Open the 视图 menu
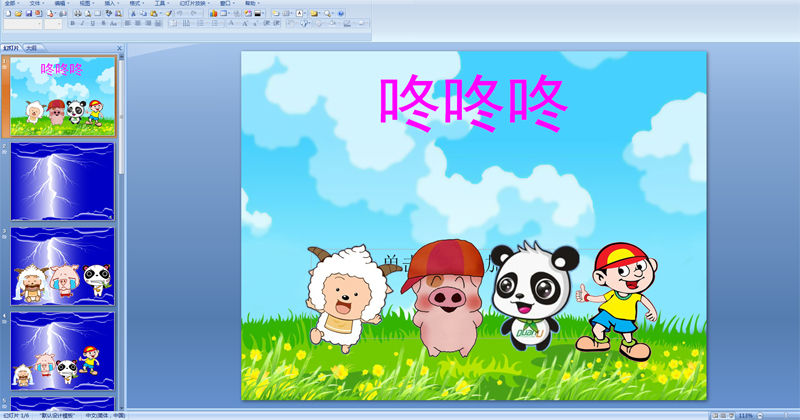Viewport: 800px width, 420px height. point(85,4)
